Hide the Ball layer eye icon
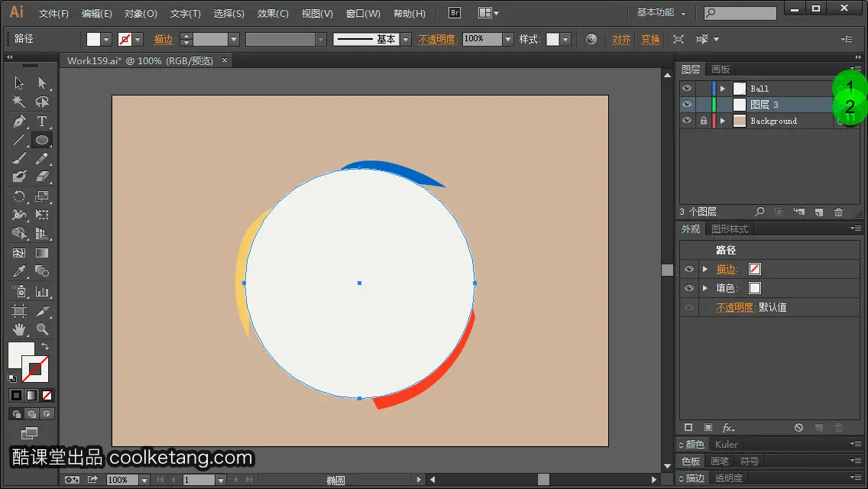This screenshot has width=868, height=489. point(687,88)
